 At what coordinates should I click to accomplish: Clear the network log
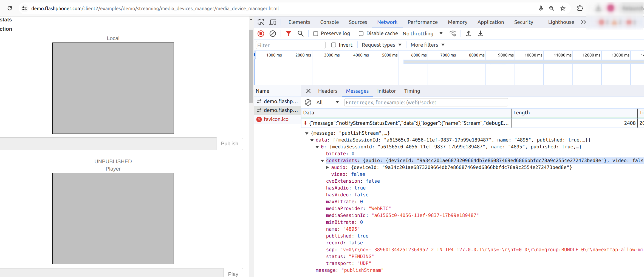pos(273,33)
